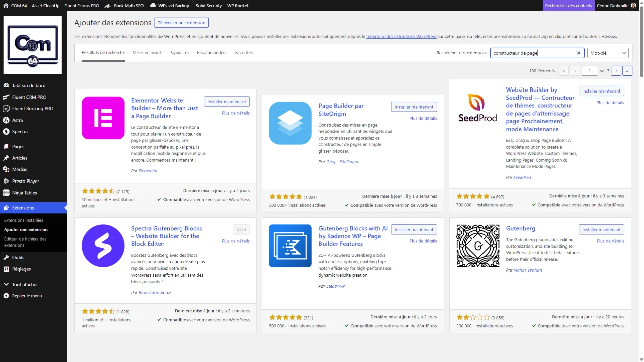Viewport: 644px width, 362px height.
Task: Install the Elementor Website Builder plugin
Action: [226, 102]
